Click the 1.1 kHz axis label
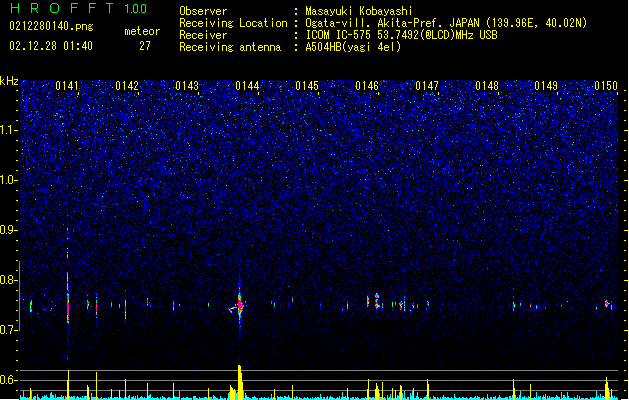629x400 pixels. 9,130
